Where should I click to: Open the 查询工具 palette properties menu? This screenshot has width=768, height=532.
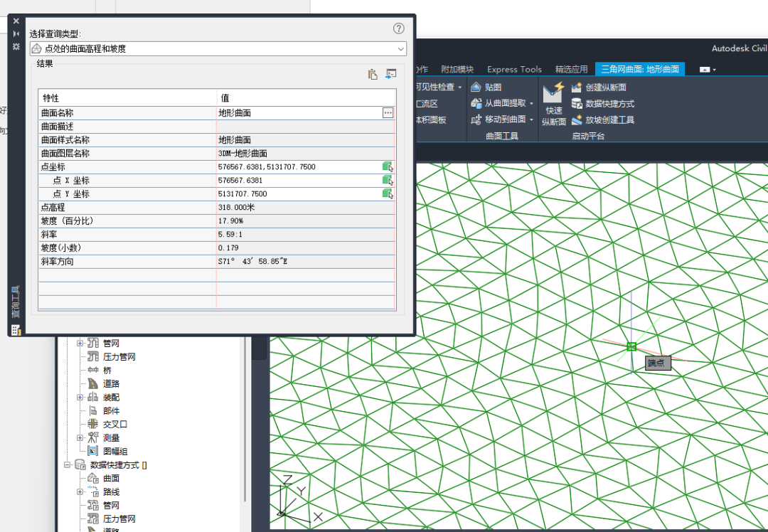[16, 46]
